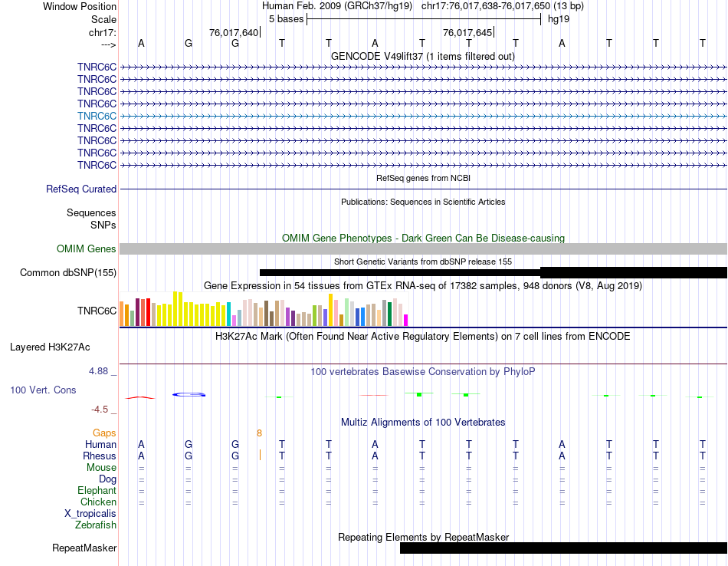Open Short Genetic Variants from dbSNP title
Image resolution: width=728 pixels, height=566 pixels.
tap(423, 262)
